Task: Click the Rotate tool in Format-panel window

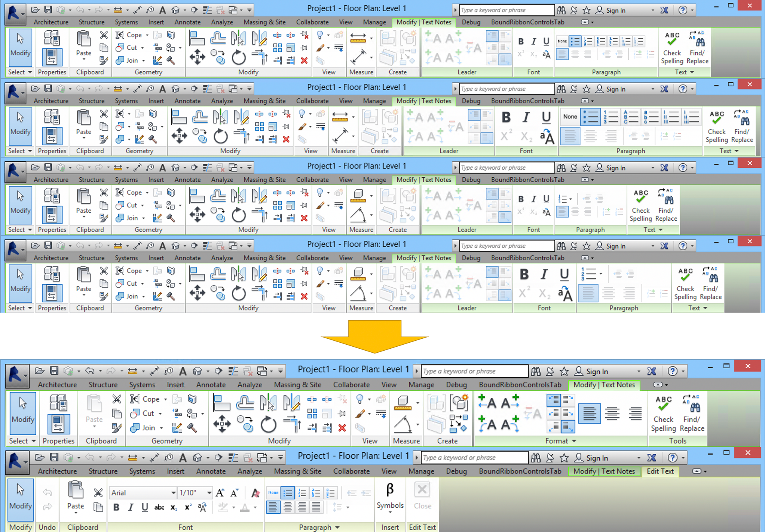Action: pos(268,424)
